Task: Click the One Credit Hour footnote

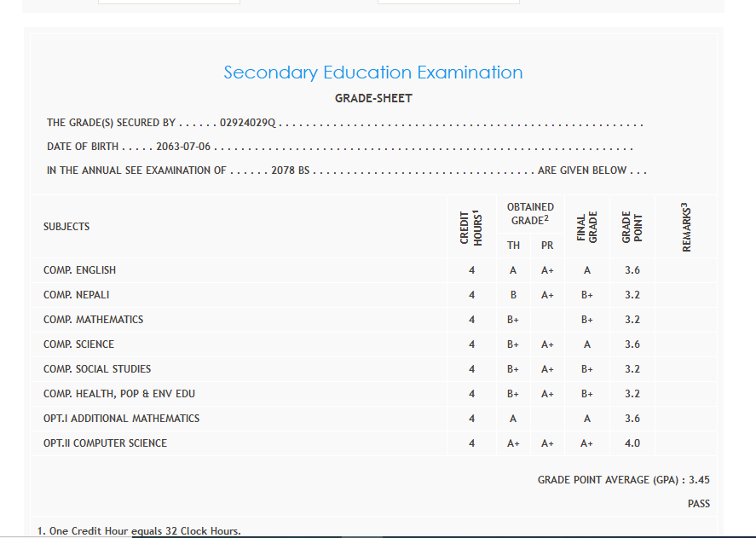Action: (x=139, y=531)
